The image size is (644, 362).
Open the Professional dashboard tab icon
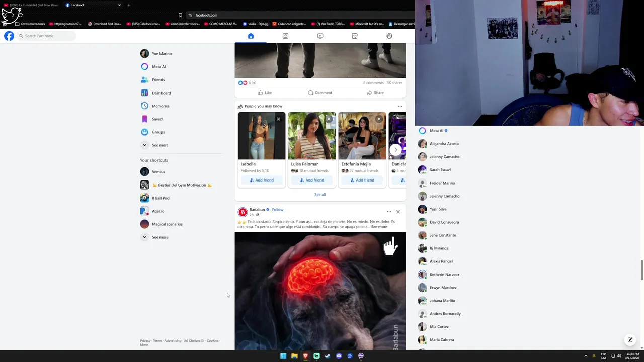(x=285, y=36)
